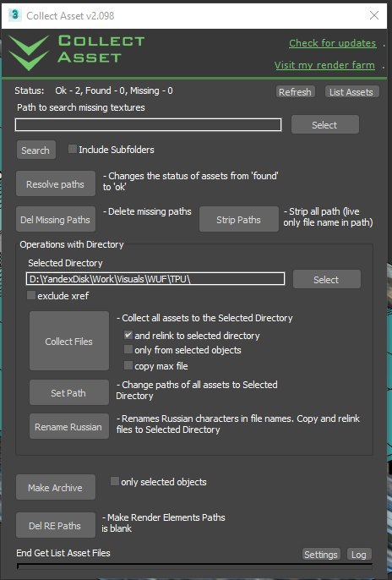Enable the only selected objects checkbox

click(x=115, y=481)
